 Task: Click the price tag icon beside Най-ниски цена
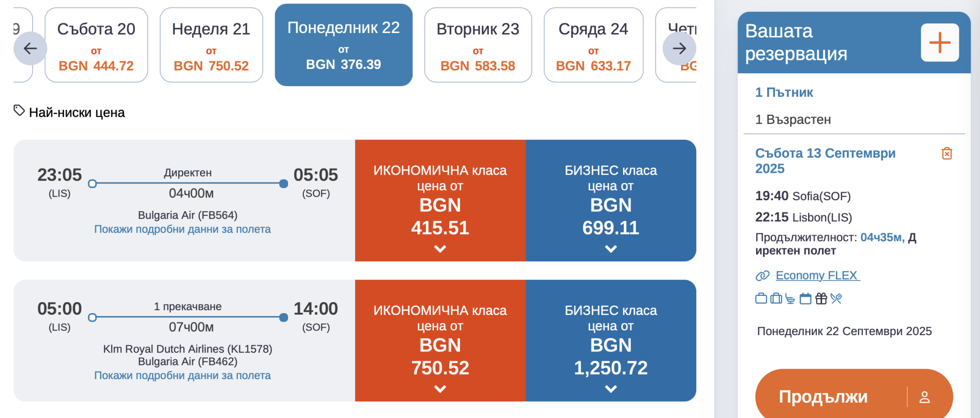19,111
